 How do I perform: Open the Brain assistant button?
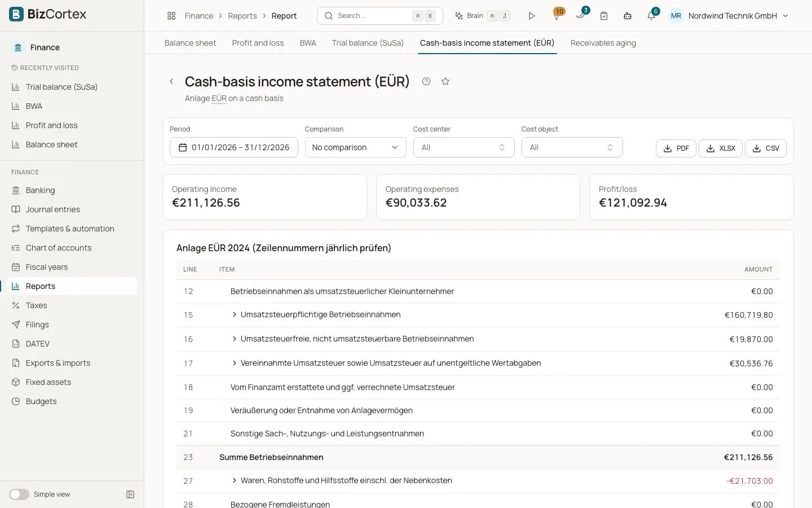point(483,16)
